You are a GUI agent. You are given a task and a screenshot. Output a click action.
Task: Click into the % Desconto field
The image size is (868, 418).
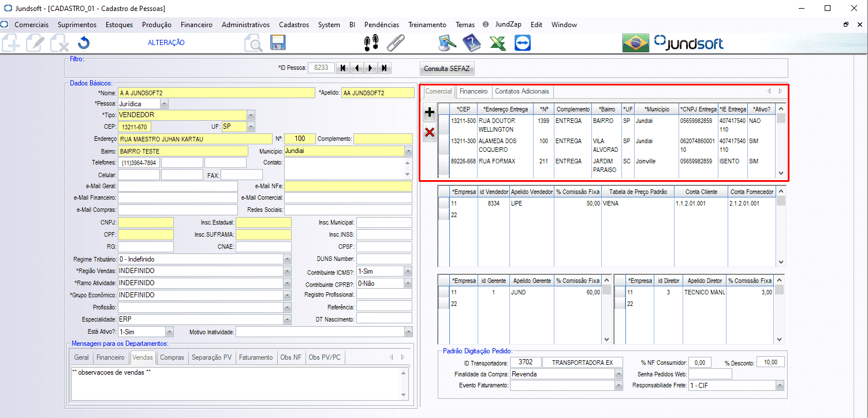(770, 363)
